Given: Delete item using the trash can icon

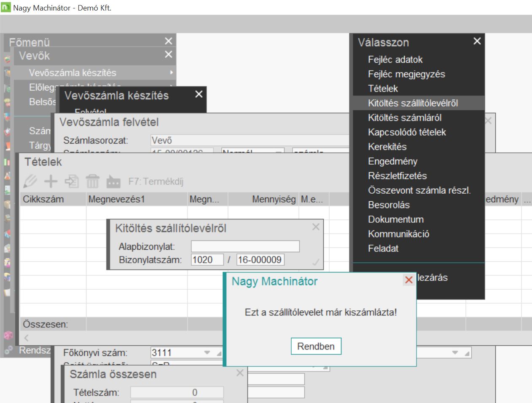Looking at the screenshot, I should [x=92, y=181].
